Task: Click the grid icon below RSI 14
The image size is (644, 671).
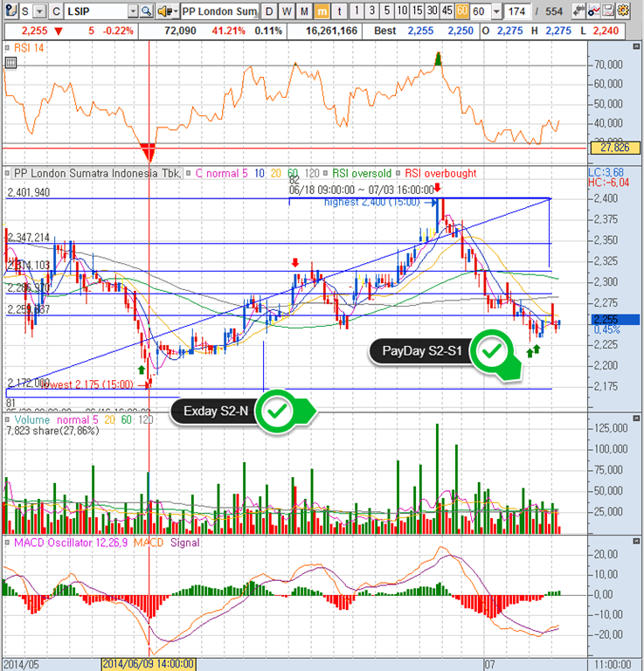Action: coord(10,63)
